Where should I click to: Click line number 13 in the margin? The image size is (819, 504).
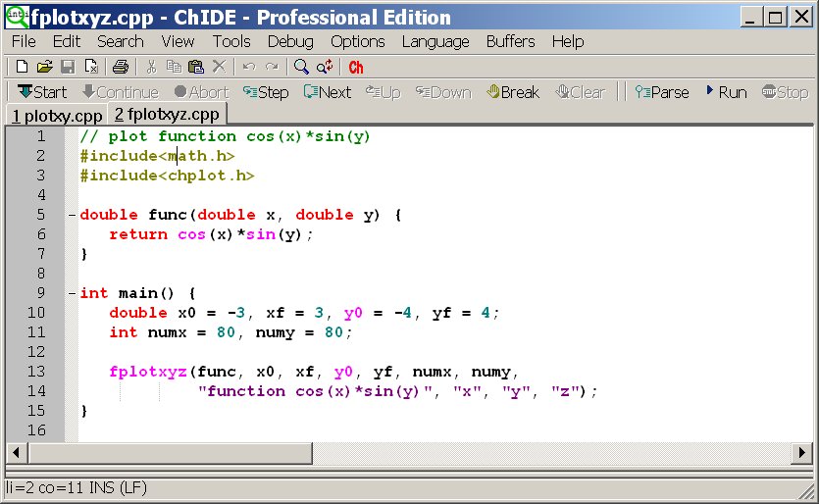[36, 372]
